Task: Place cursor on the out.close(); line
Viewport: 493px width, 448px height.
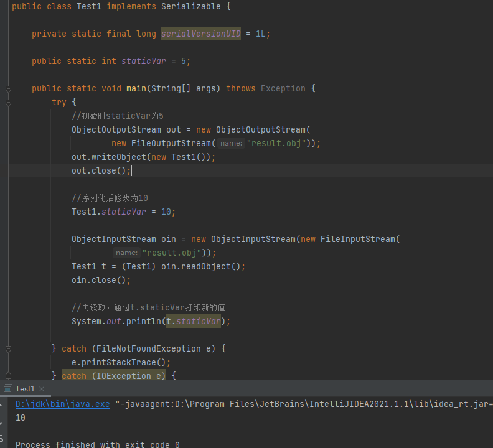Action: (101, 170)
